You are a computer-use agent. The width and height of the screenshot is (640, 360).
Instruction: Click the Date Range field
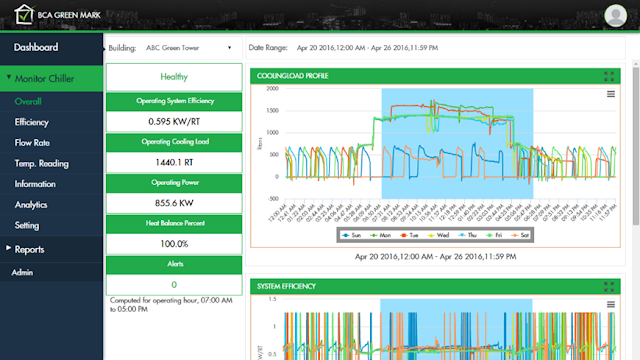coord(367,48)
